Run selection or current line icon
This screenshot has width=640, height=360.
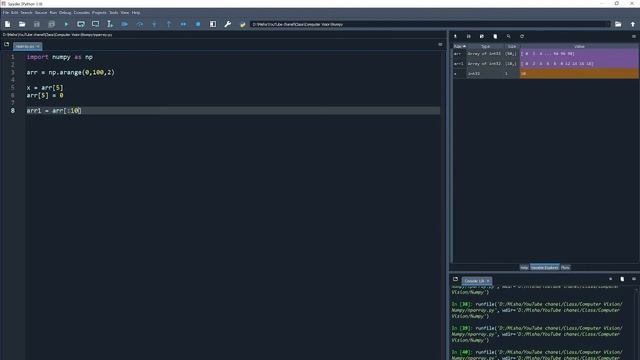tap(110, 24)
